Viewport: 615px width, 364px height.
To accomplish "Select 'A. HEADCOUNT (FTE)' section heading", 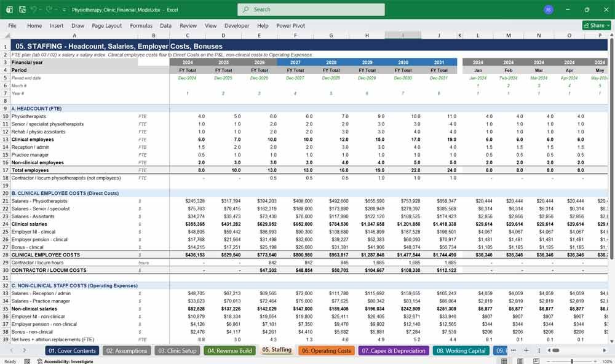I will point(74,109).
